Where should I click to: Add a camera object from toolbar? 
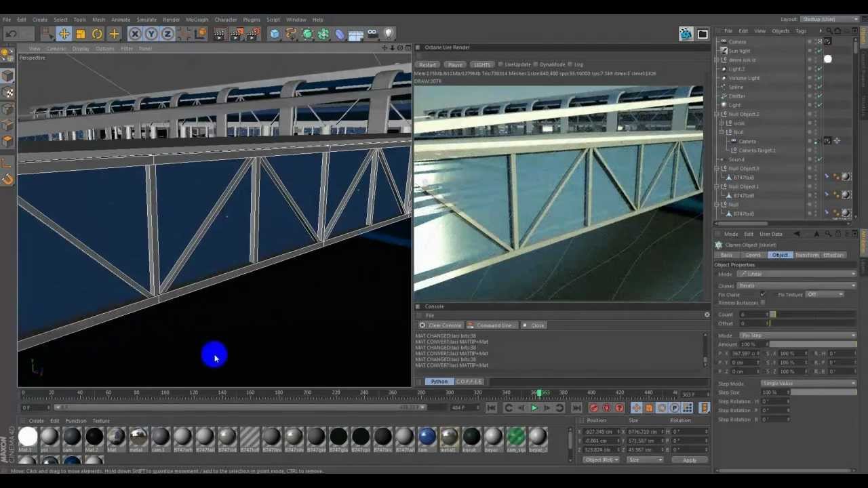point(372,34)
